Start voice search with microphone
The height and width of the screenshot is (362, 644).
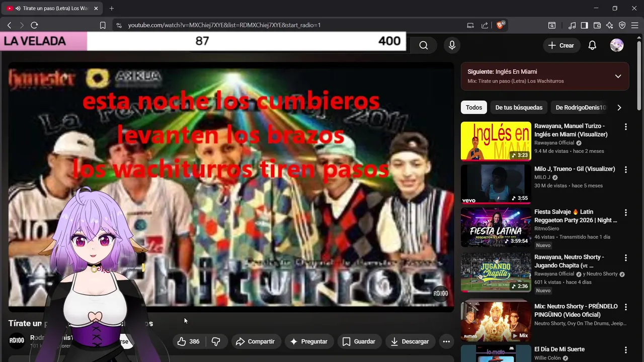pos(452,45)
